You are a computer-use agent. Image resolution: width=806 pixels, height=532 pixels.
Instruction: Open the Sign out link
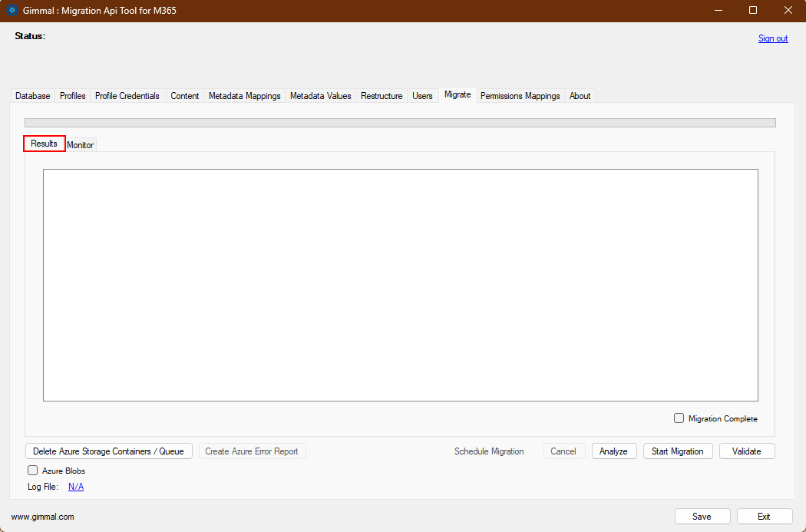[x=772, y=38]
